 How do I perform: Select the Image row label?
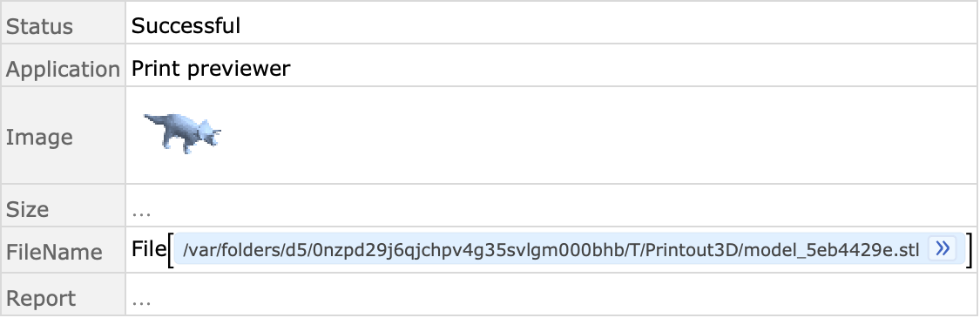point(39,138)
